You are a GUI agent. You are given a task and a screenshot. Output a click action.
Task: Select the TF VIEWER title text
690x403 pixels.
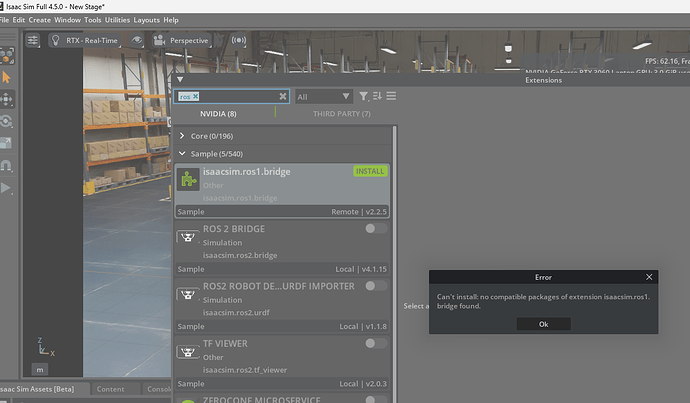[x=225, y=344]
